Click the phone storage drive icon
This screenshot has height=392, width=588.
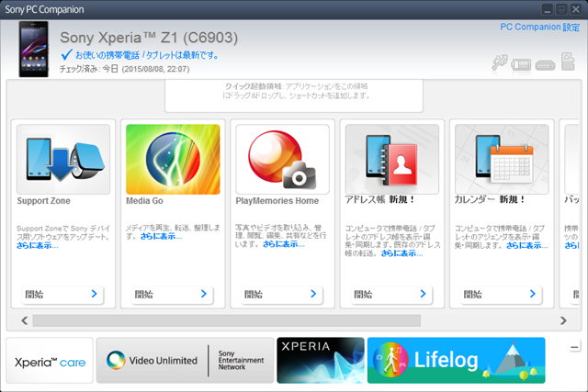(545, 65)
